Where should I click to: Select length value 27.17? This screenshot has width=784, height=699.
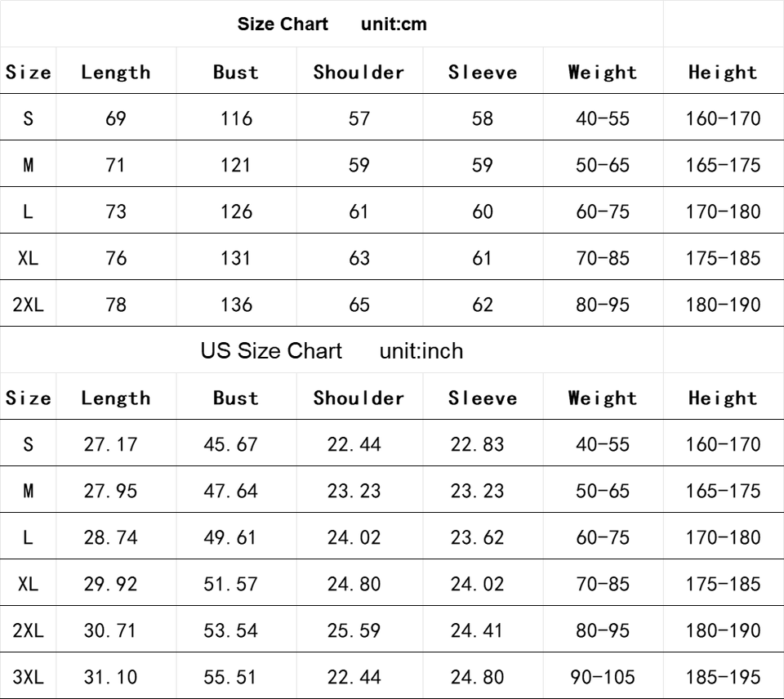point(111,445)
